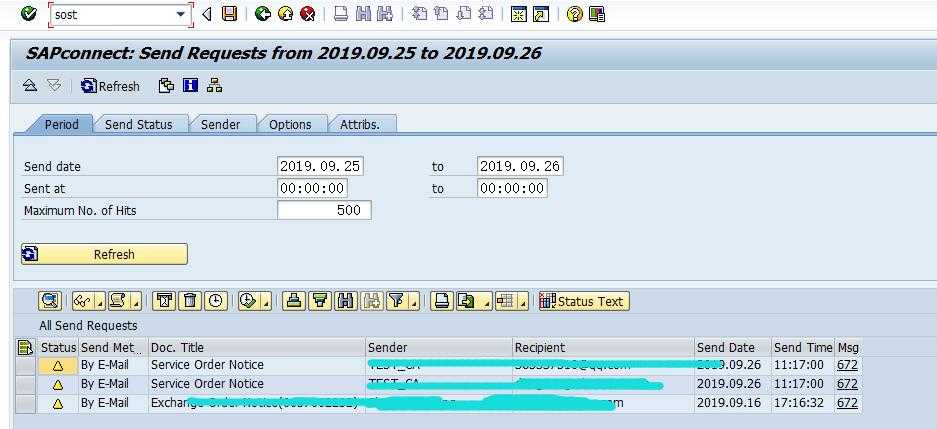
Task: Switch to the Send Status tab
Action: (x=139, y=124)
